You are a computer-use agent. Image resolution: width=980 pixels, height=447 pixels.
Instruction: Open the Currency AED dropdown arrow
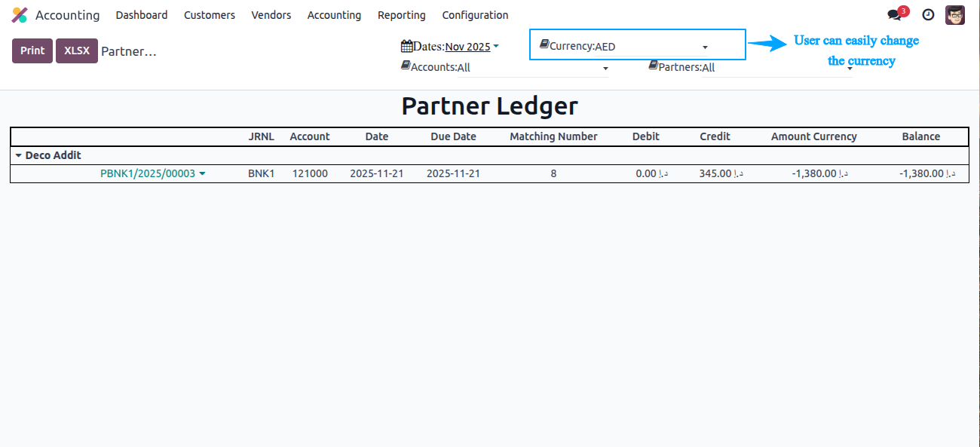click(x=705, y=47)
